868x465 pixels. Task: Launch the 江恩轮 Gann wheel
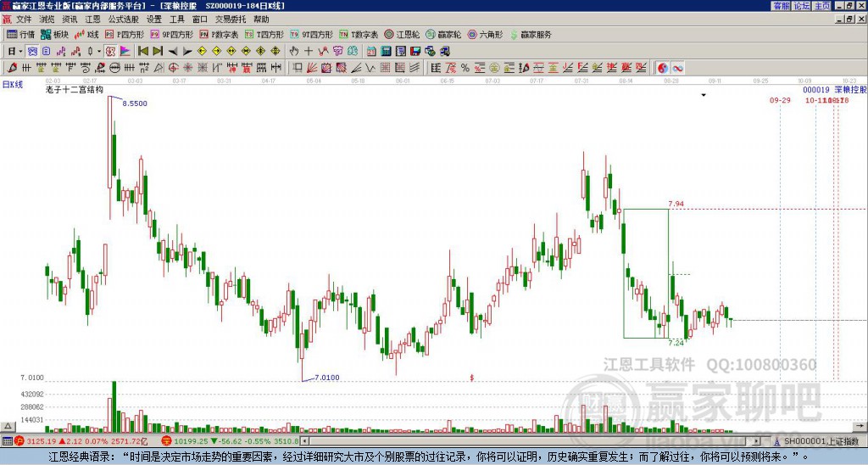[402, 34]
